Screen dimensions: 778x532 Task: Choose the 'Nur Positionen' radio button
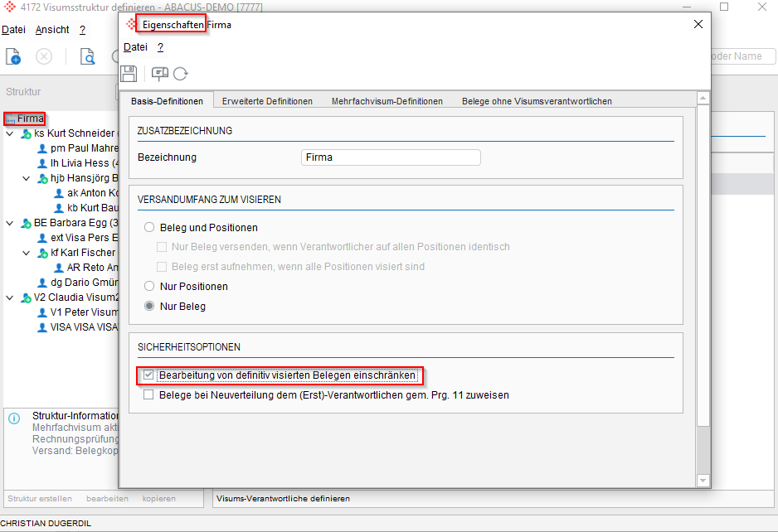[x=149, y=286]
